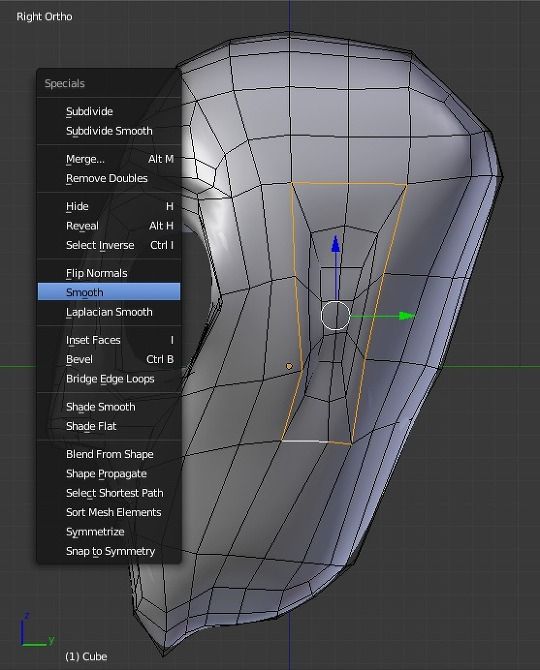Choose Smooth from Specials menu

(109, 292)
